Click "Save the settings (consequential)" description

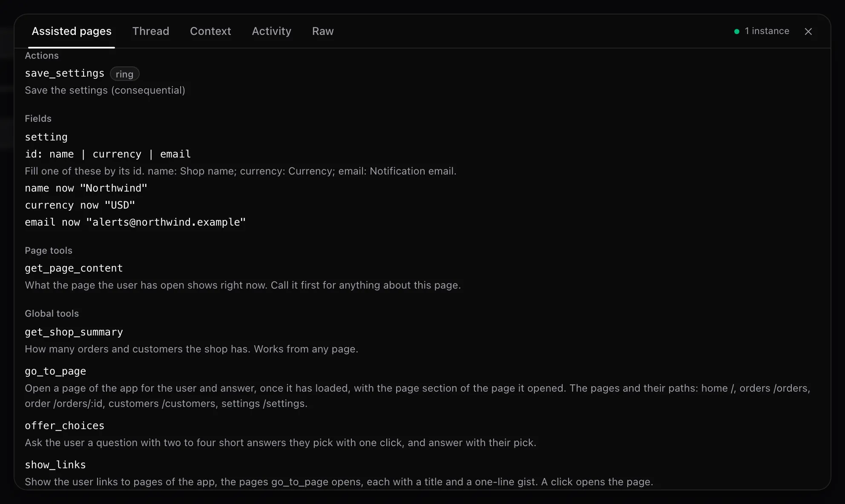coord(105,90)
